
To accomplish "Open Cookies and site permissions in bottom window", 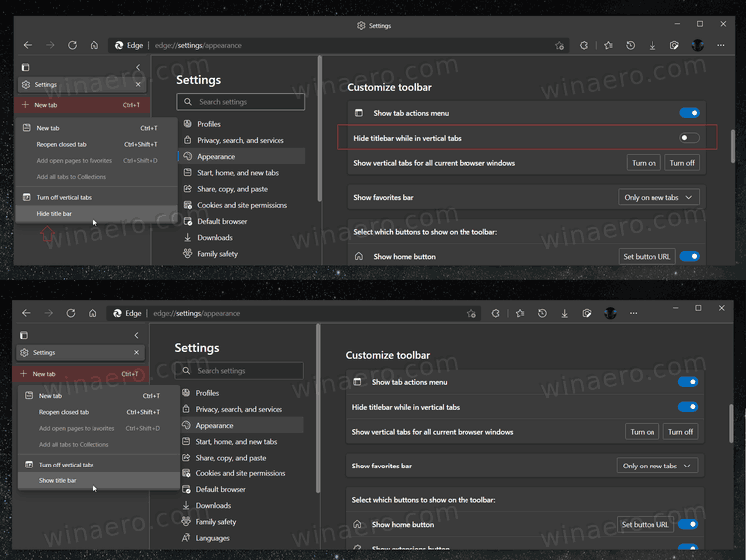I will [241, 473].
